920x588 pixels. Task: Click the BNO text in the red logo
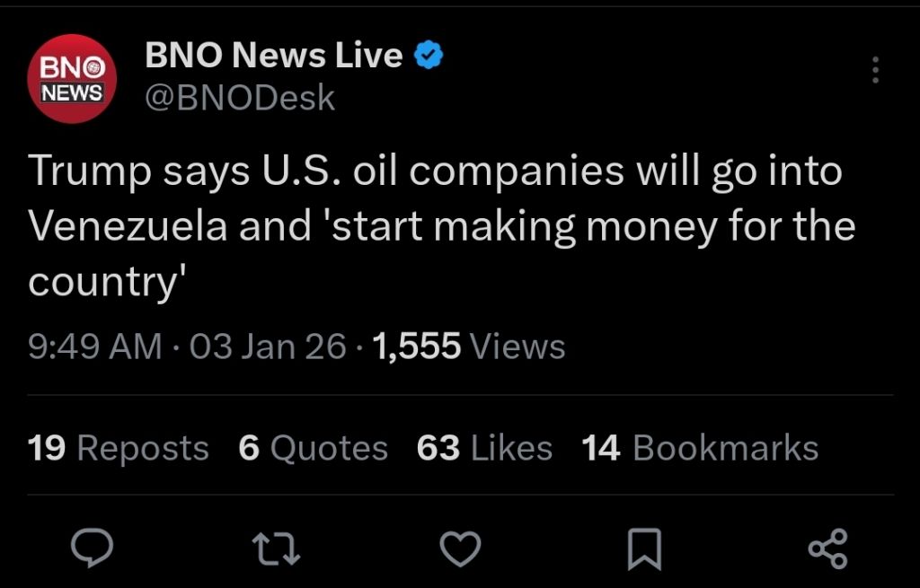point(75,68)
